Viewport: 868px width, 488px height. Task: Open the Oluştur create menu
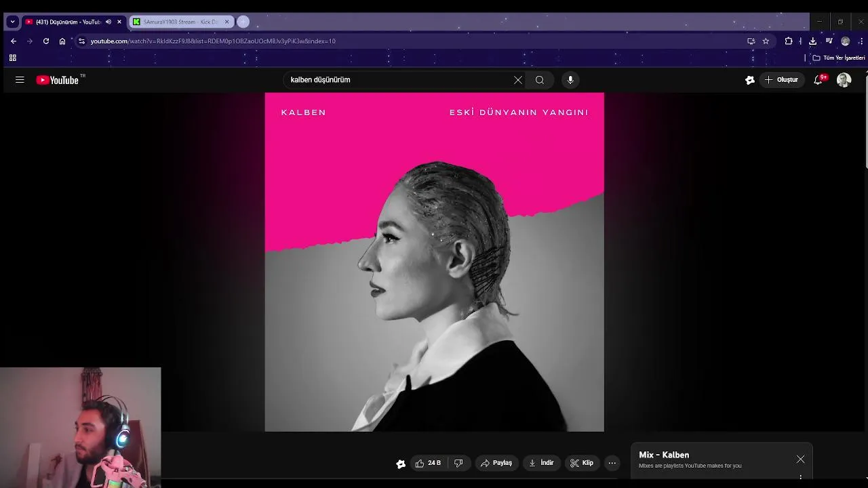coord(781,80)
